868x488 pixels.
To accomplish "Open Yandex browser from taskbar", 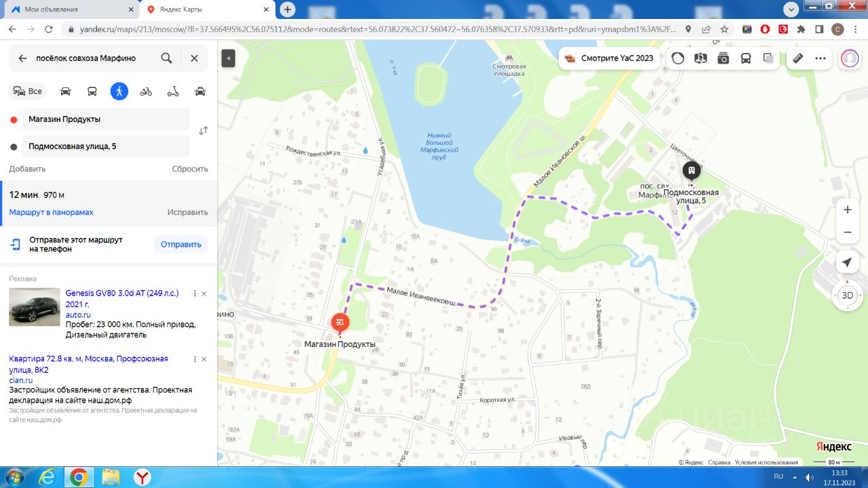I will point(142,477).
